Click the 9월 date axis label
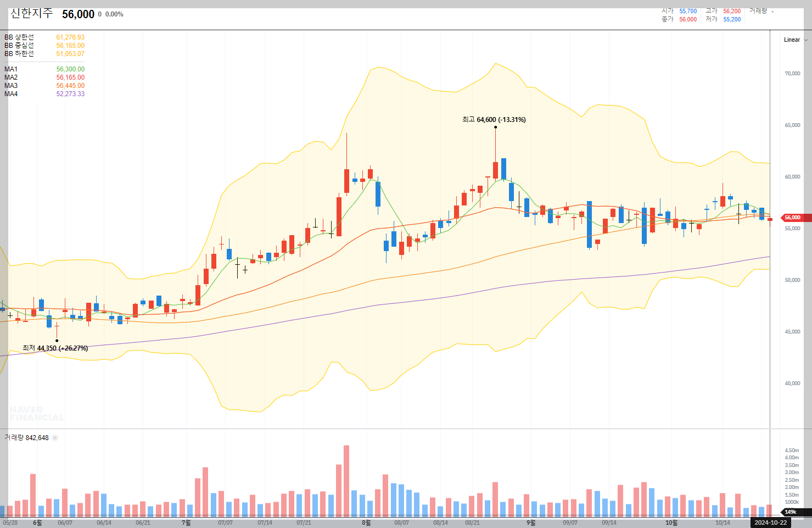 point(531,523)
